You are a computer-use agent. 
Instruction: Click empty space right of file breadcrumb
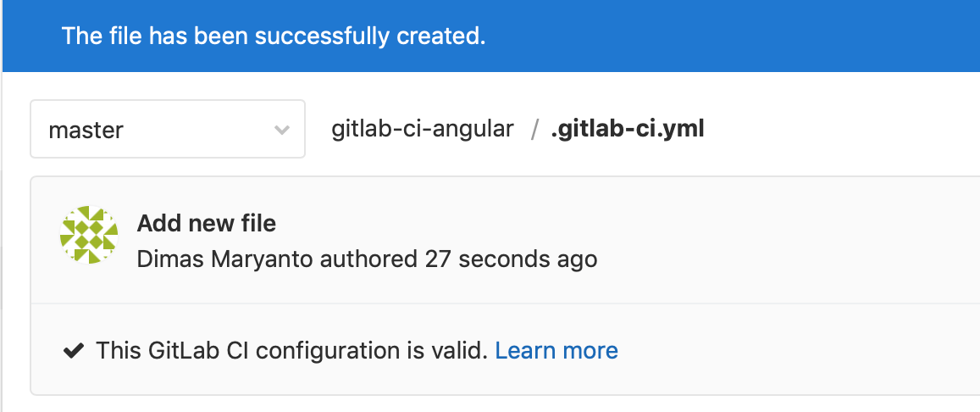[839, 130]
